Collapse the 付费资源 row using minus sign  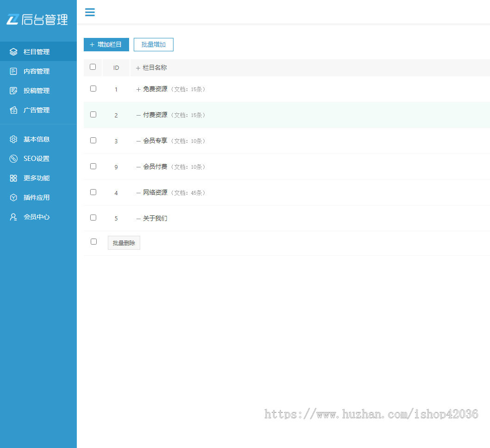click(138, 115)
